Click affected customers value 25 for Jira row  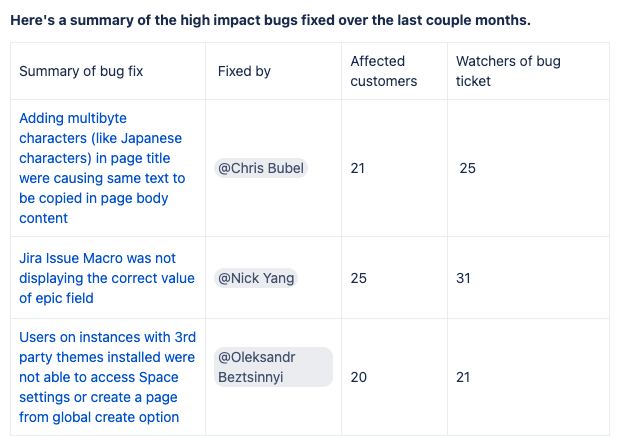point(358,278)
